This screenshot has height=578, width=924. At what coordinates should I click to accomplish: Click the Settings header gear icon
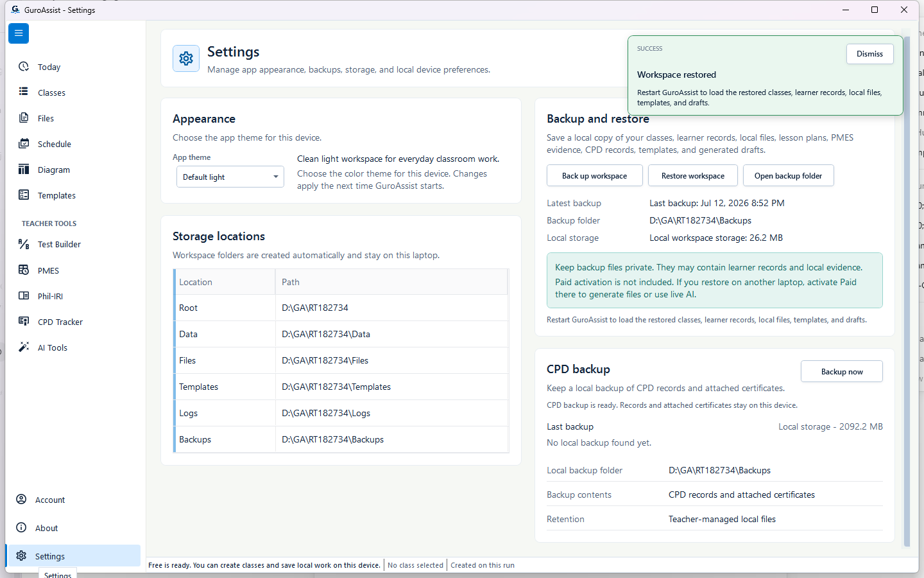pyautogui.click(x=186, y=58)
